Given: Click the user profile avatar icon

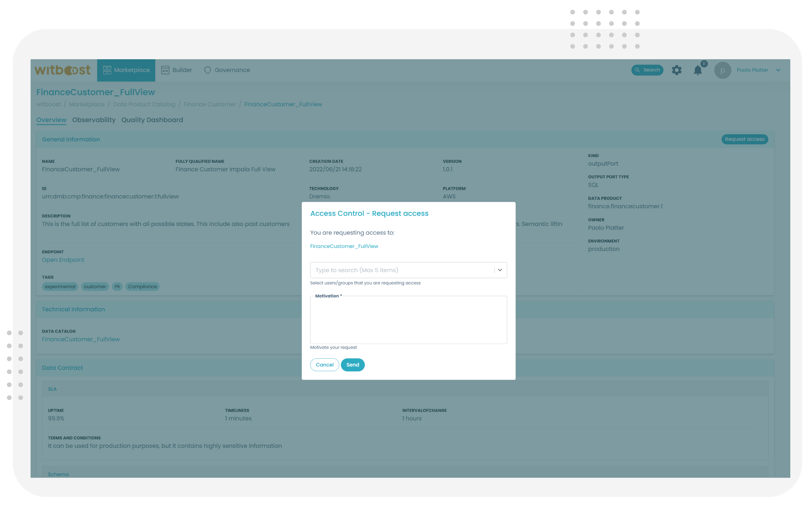Looking at the screenshot, I should tap(722, 70).
